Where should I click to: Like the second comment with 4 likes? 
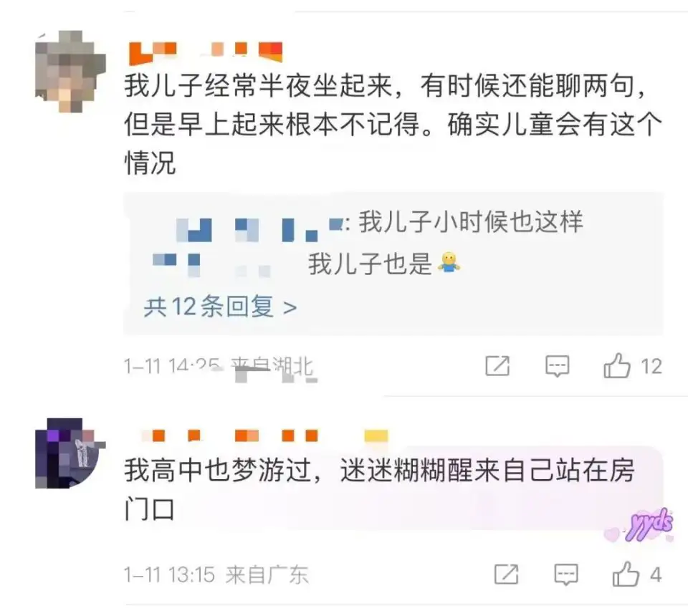626,574
